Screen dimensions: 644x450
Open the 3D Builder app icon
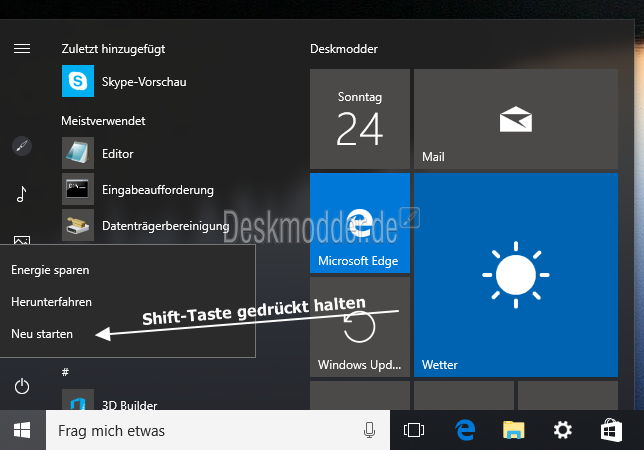click(78, 399)
